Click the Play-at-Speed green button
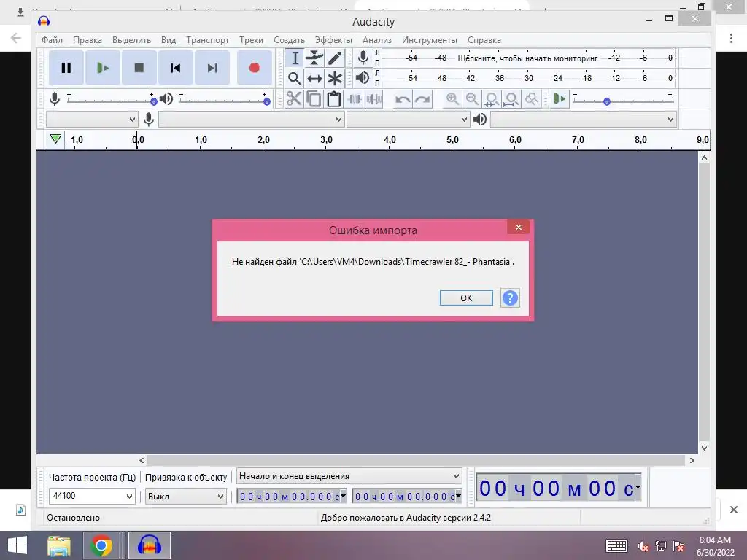The width and height of the screenshot is (747, 560). (x=560, y=99)
